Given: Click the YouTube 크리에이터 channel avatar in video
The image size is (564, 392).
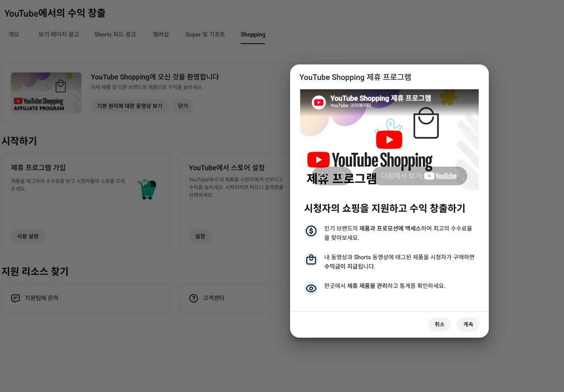Looking at the screenshot, I should pos(319,102).
